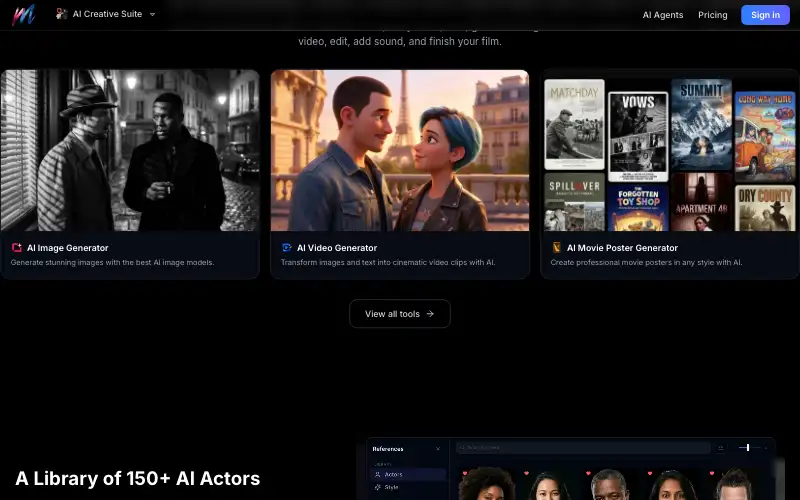This screenshot has height=500, width=800.
Task: Open the animated Paris couple image
Action: (399, 150)
